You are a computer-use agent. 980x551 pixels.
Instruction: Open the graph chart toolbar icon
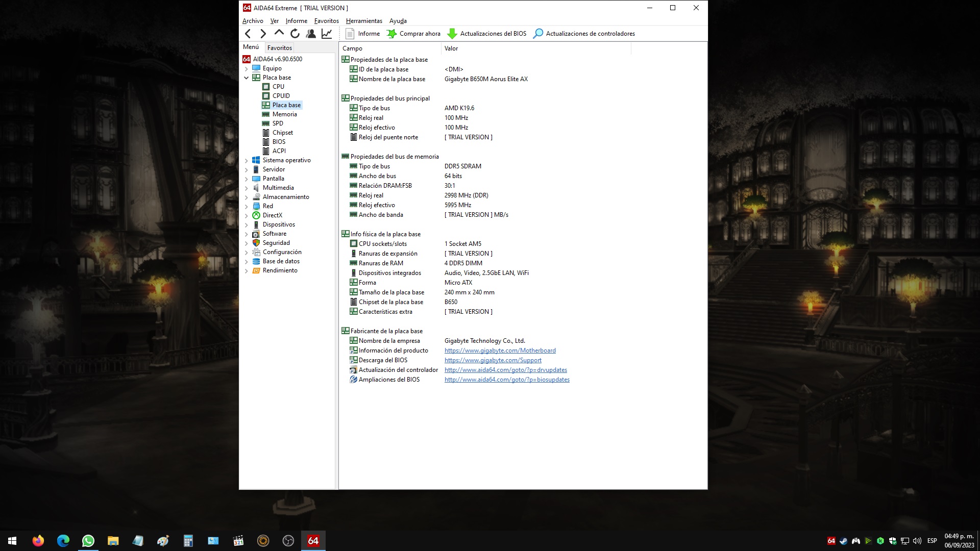[327, 34]
